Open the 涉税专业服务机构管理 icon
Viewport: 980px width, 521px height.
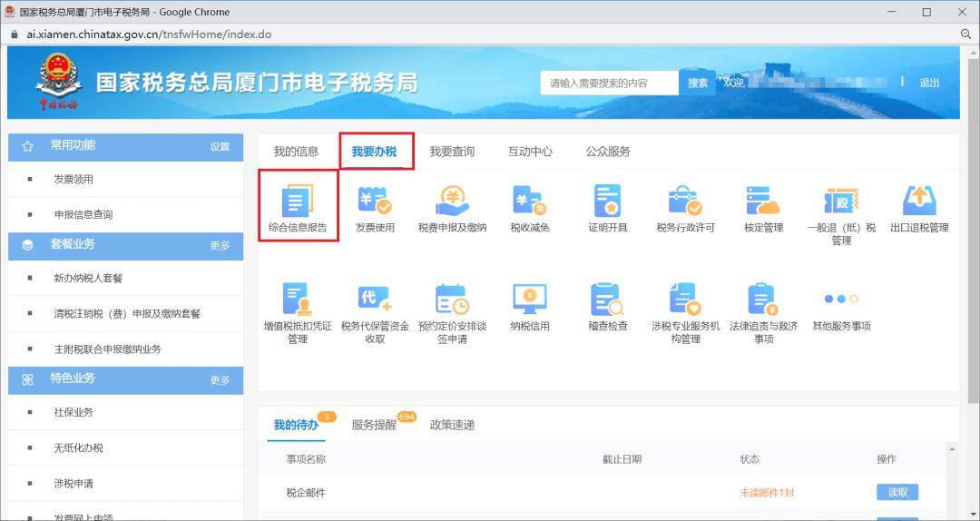pos(686,299)
